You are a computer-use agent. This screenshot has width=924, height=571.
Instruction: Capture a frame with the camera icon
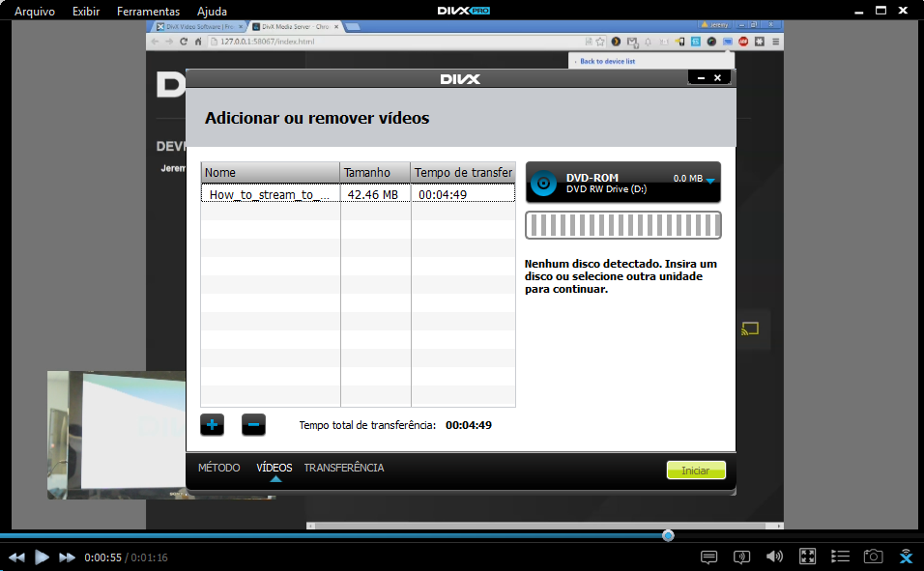pyautogui.click(x=873, y=557)
